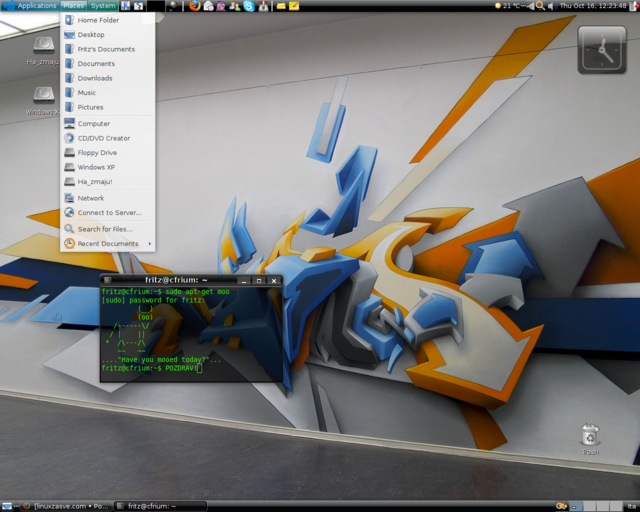The height and width of the screenshot is (512, 640).
Task: Open the mail client envelope icon
Action: coord(209,6)
